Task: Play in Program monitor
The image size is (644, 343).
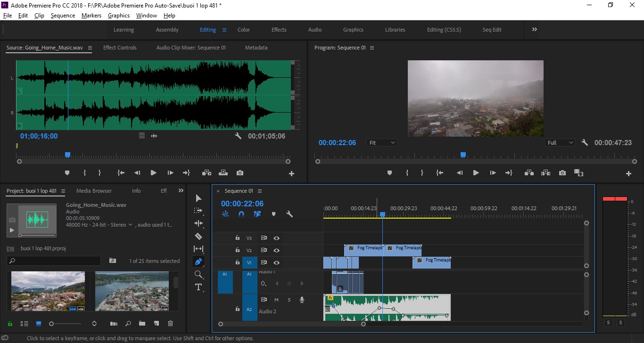Action: [x=476, y=173]
